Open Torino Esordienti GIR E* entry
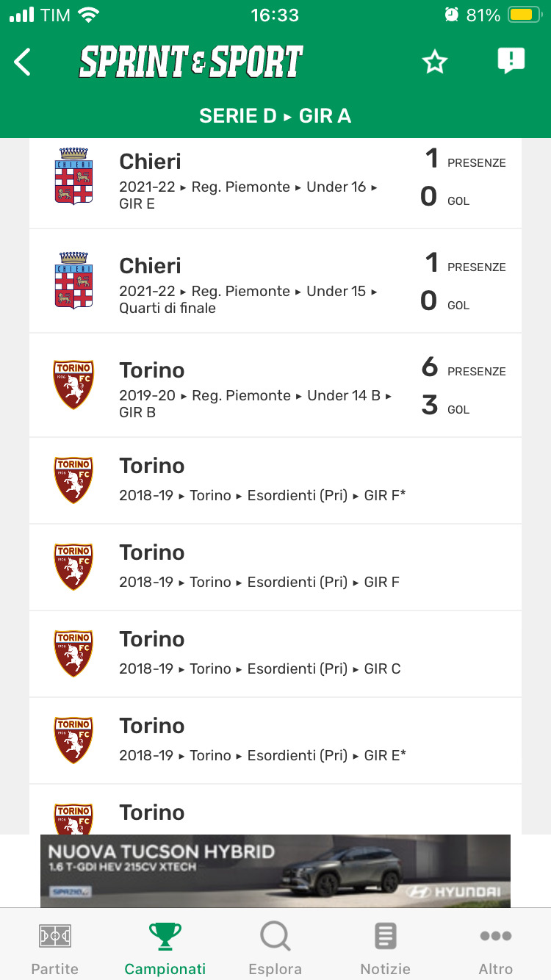551x980 pixels. pyautogui.click(x=262, y=741)
